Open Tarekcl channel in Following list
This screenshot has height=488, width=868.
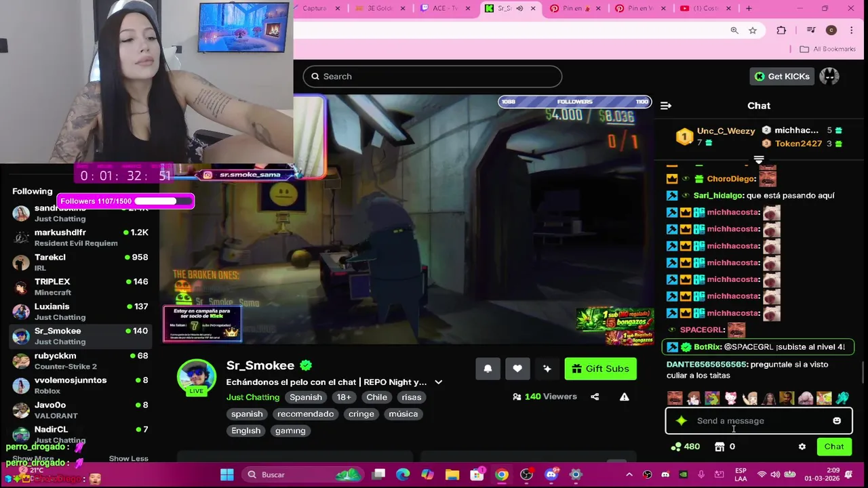(81, 262)
